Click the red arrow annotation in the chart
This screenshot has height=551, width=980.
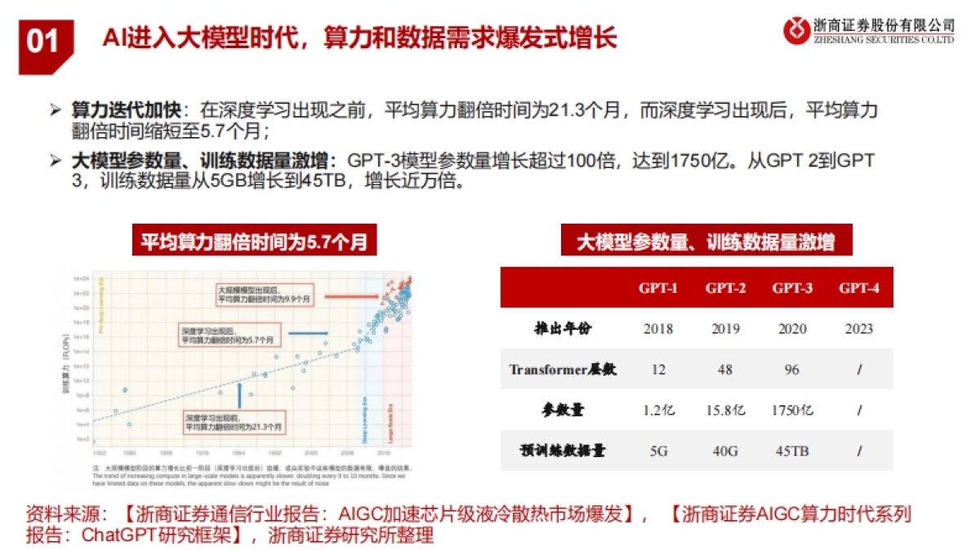pos(354,295)
